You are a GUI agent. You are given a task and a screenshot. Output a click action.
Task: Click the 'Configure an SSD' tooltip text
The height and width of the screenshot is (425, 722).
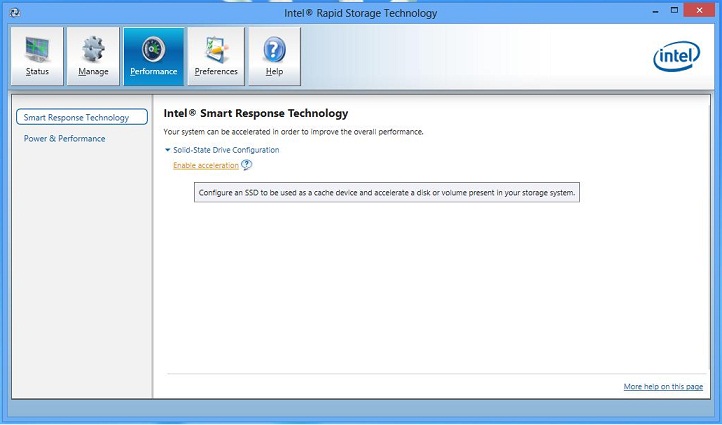pos(387,192)
